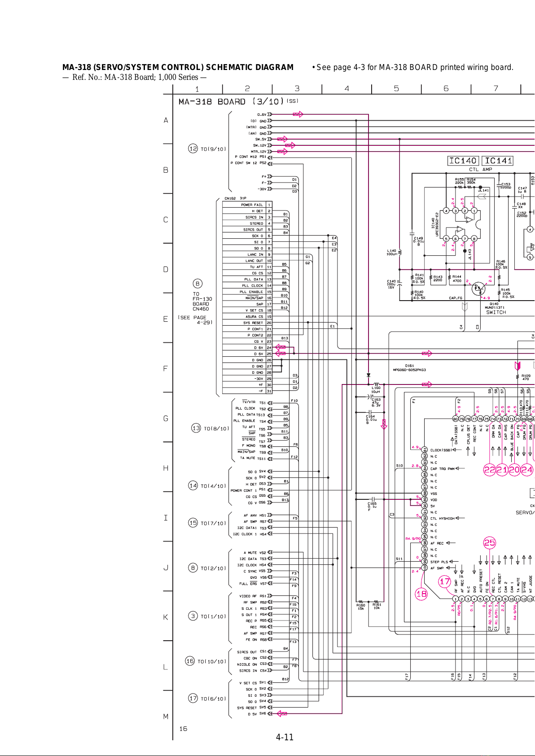The image size is (535, 756).
Task: Click the "TA MUTE" TS11 signal label
Action: pos(247,458)
